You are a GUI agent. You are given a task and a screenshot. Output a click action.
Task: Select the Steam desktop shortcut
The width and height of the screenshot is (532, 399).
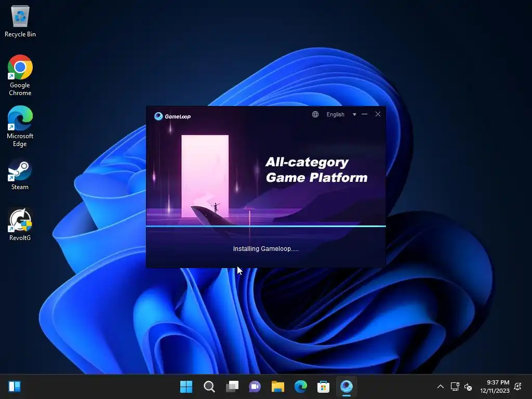(20, 175)
